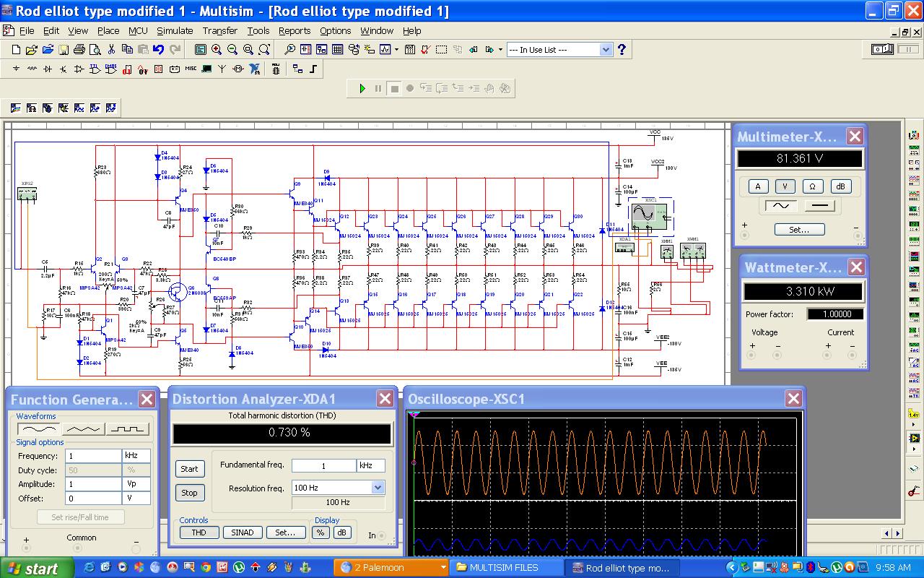Image resolution: width=924 pixels, height=578 pixels.
Task: Click the Frequency value field in Function Generator
Action: coord(93,456)
